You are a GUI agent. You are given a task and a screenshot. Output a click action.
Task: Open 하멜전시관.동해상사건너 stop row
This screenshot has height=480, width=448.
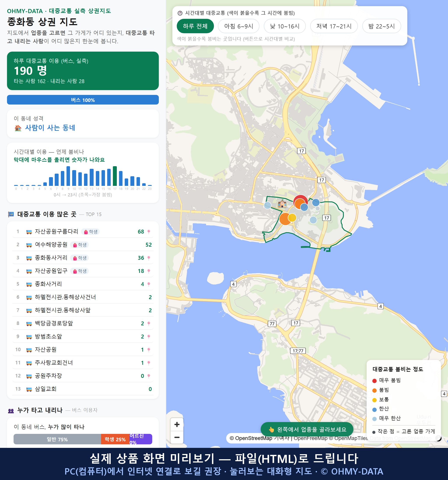pos(83,297)
